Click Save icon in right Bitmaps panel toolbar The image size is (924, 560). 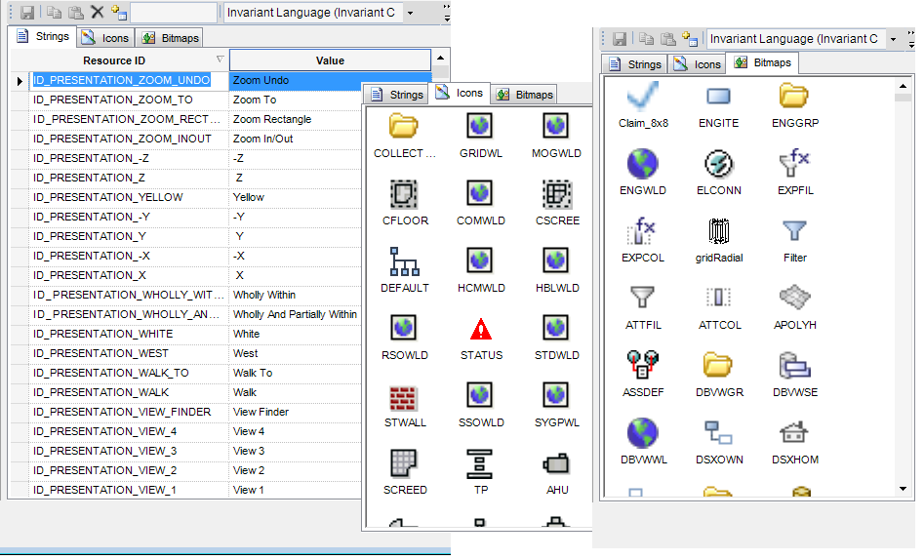(x=620, y=39)
